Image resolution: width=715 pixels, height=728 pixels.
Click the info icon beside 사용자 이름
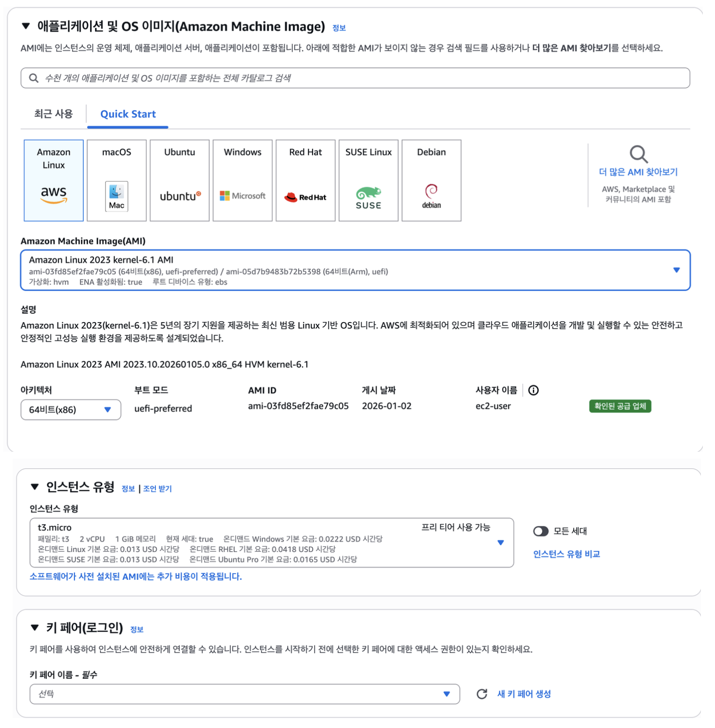click(x=533, y=390)
